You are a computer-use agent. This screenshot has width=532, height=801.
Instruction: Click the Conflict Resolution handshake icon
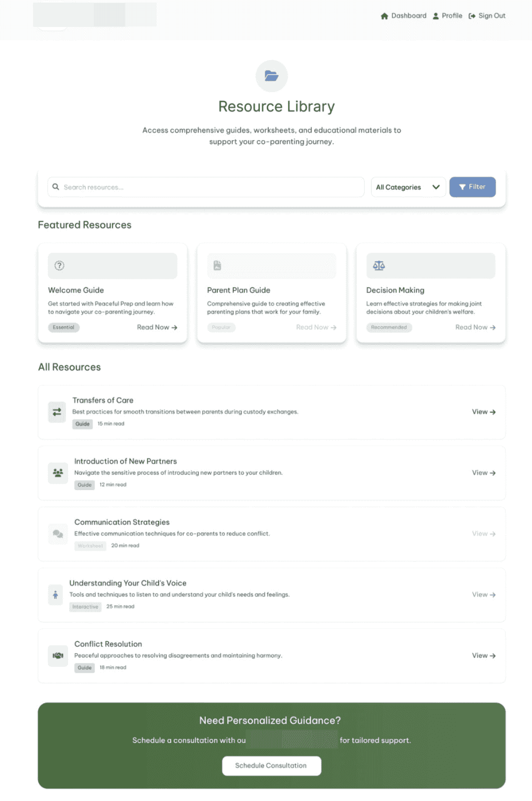pos(57,655)
